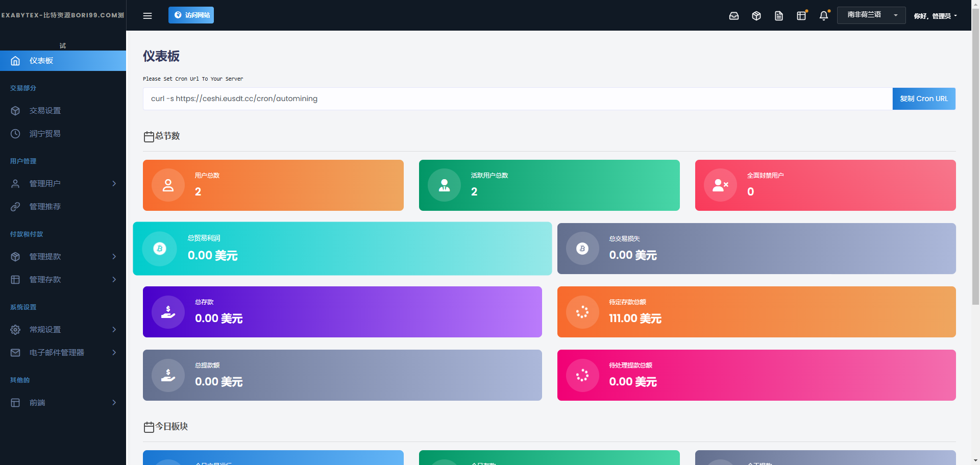Click the home icon beside 仪表板
The width and height of the screenshot is (980, 465).
(15, 61)
